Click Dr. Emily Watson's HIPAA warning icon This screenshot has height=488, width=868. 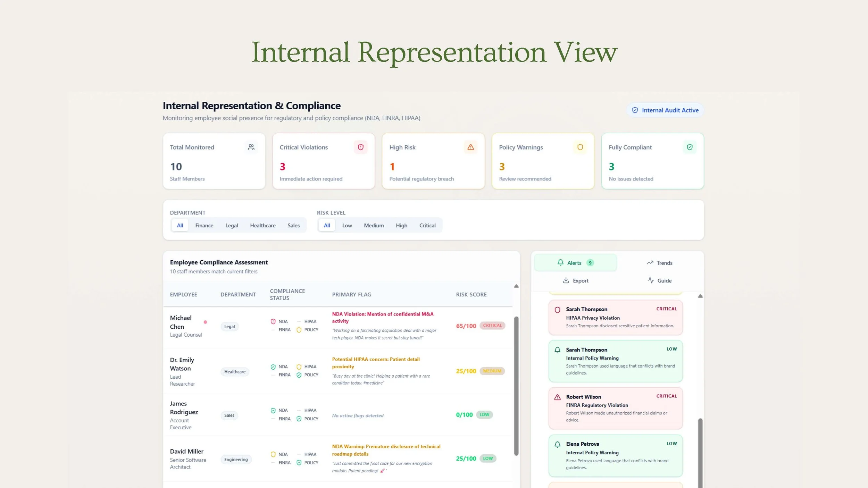click(299, 367)
